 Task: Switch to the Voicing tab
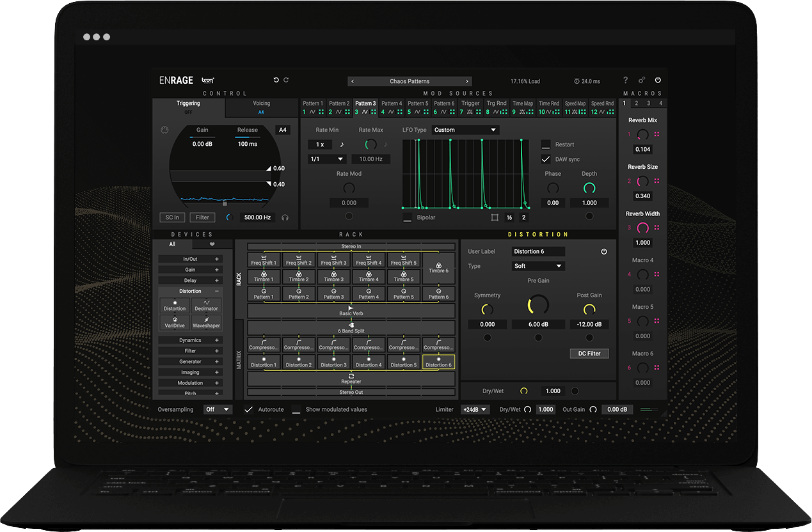[261, 107]
